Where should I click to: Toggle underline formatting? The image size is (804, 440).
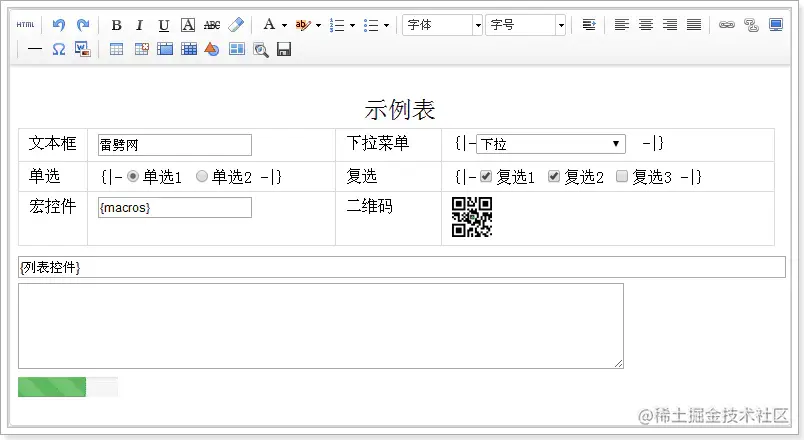164,25
